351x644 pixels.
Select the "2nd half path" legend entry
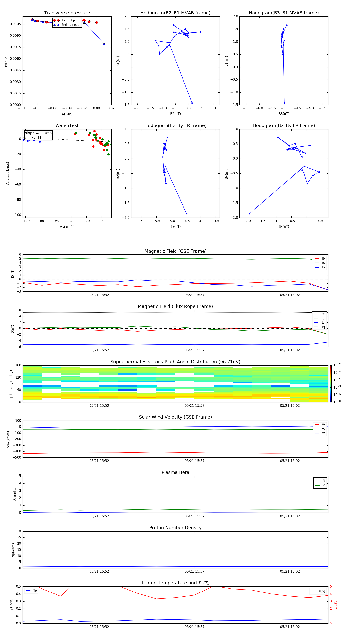(x=67, y=25)
